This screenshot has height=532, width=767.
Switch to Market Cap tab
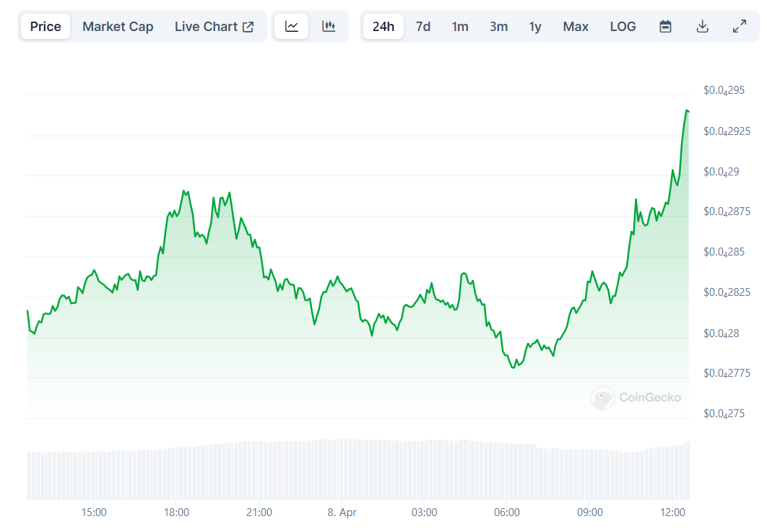pos(118,27)
